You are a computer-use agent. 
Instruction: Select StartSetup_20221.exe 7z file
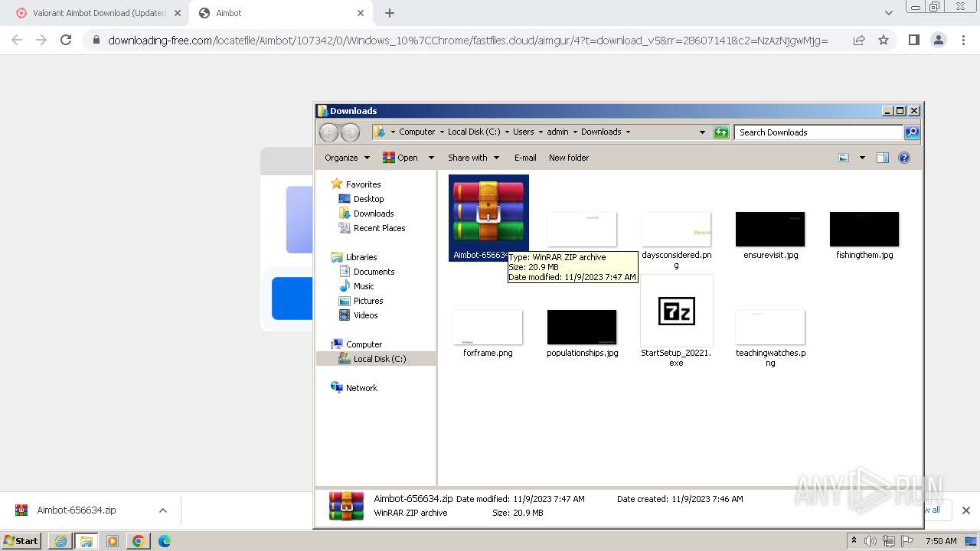click(676, 321)
